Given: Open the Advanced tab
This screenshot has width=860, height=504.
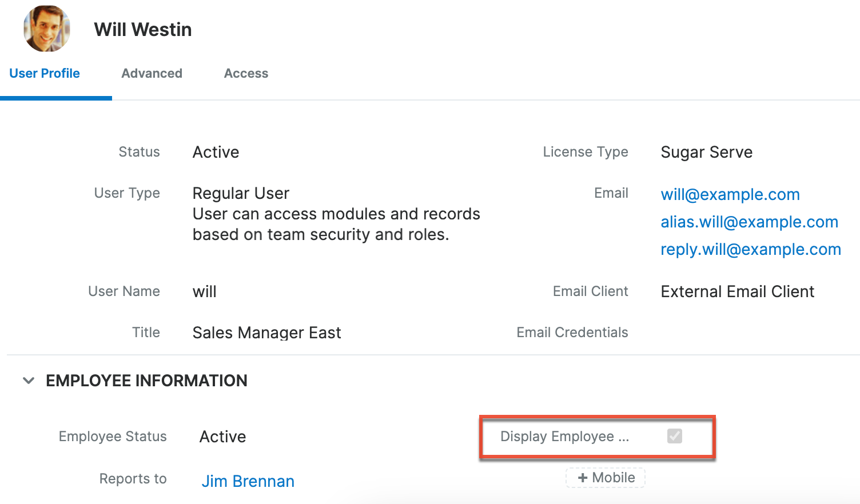Looking at the screenshot, I should (x=152, y=74).
